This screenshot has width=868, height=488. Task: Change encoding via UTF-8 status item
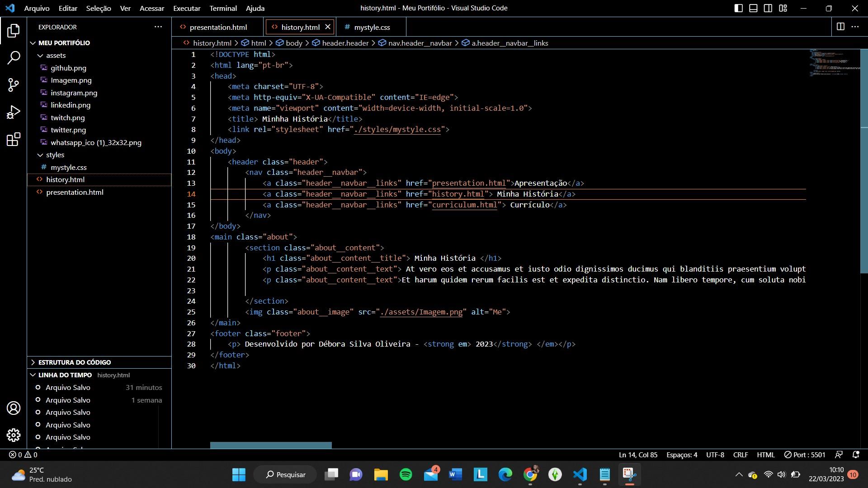point(715,455)
